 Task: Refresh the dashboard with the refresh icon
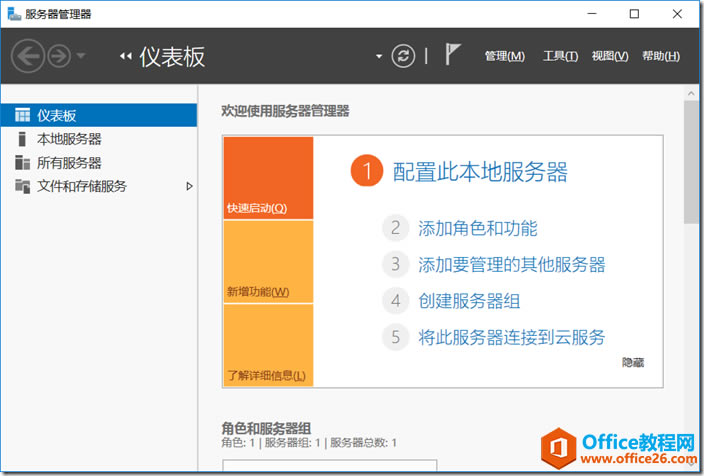403,56
